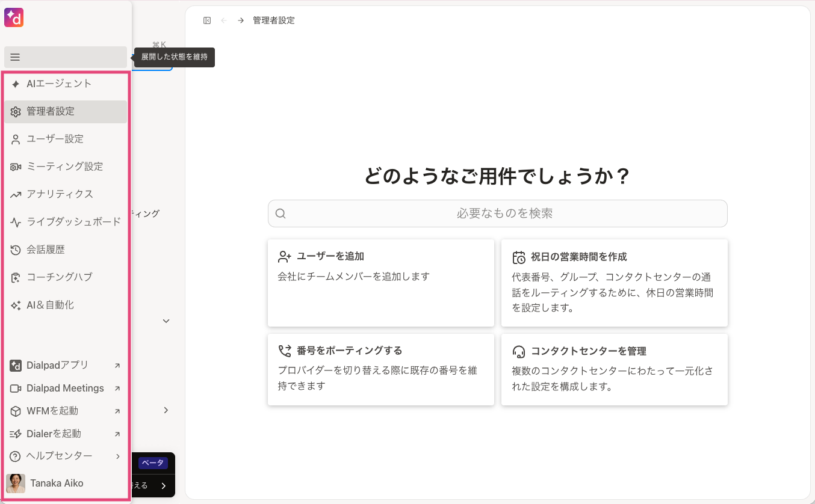Click the Dialpad logo in the sidebar

(14, 17)
